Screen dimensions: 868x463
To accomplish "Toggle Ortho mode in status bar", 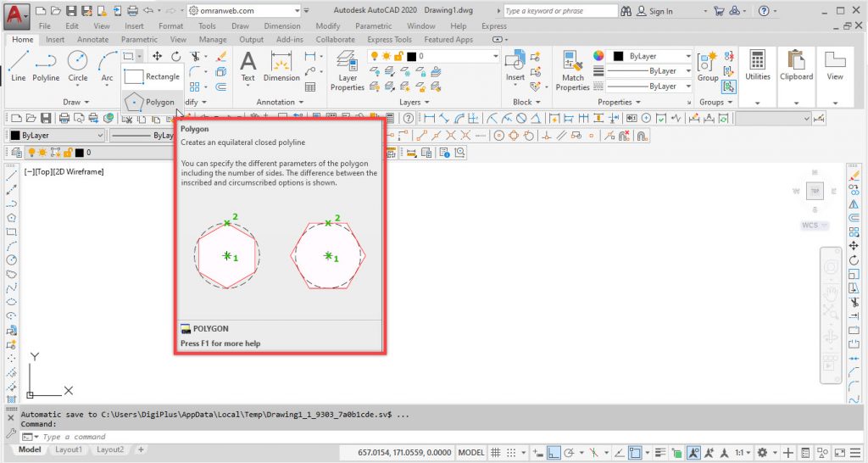I will [554, 453].
